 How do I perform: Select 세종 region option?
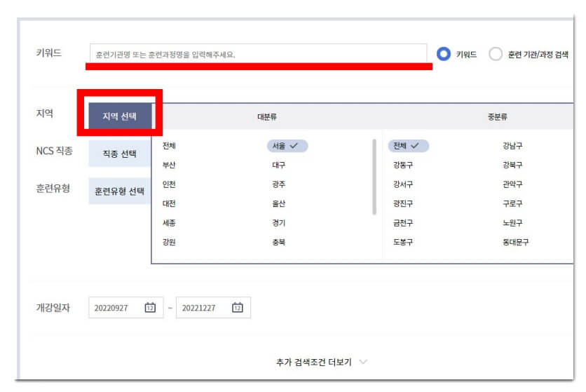point(169,223)
